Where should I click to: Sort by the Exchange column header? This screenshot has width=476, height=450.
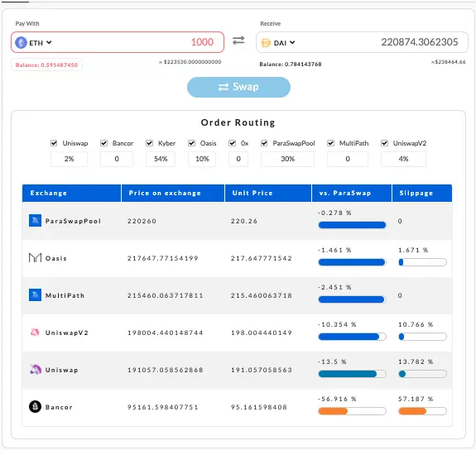[72, 193]
